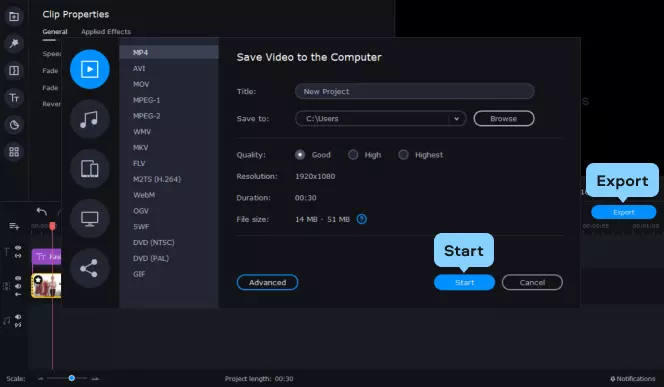Switch to Applied Effects tab
This screenshot has width=664, height=387.
point(106,32)
